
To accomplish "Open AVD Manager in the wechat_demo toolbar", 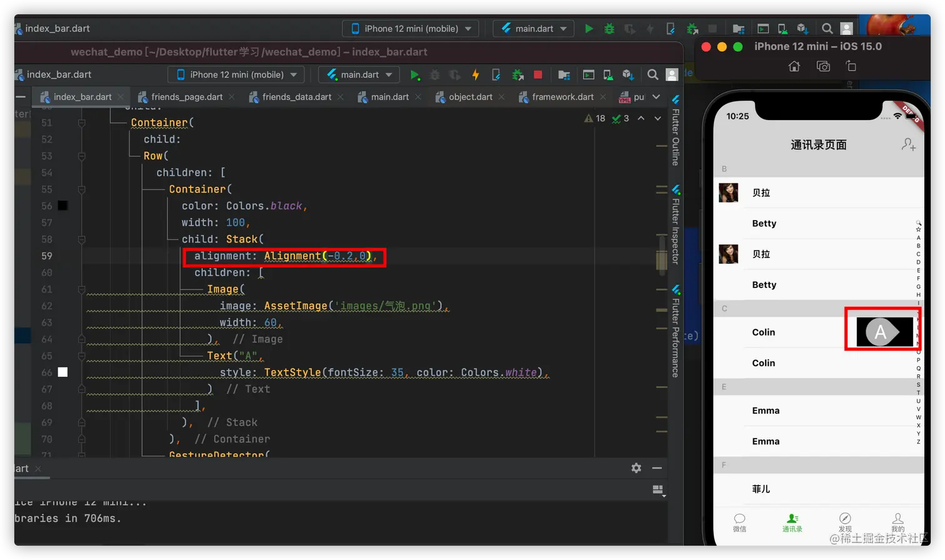I will [x=608, y=75].
